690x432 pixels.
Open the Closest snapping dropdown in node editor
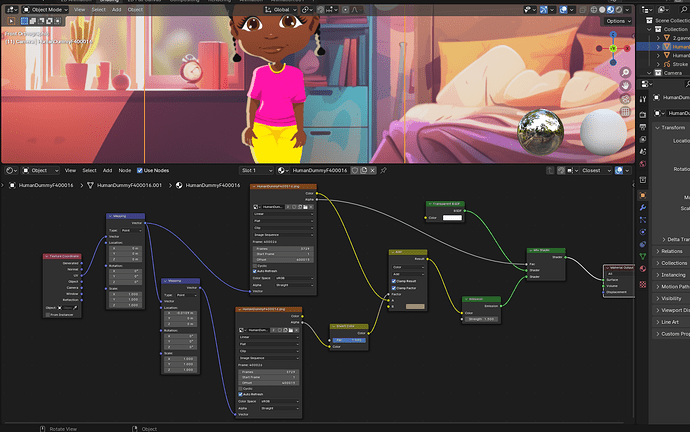tap(596, 170)
